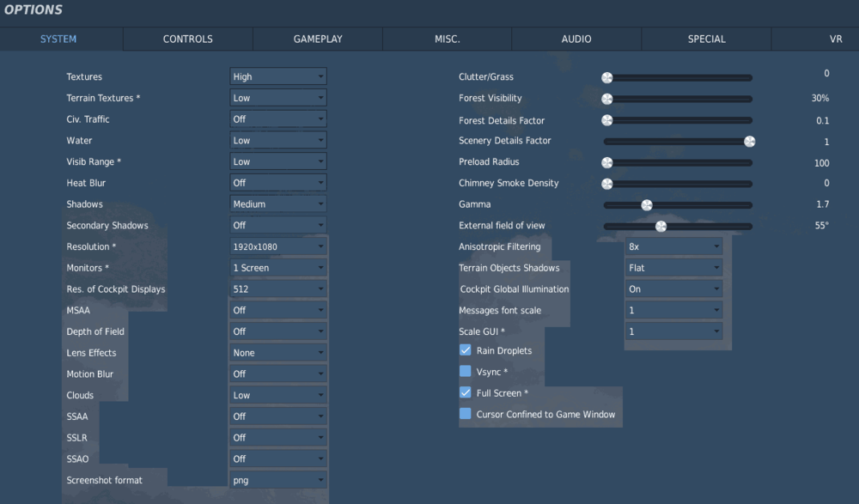This screenshot has height=504, width=859.
Task: Enable Cursor Confined to Game Window
Action: (462, 414)
